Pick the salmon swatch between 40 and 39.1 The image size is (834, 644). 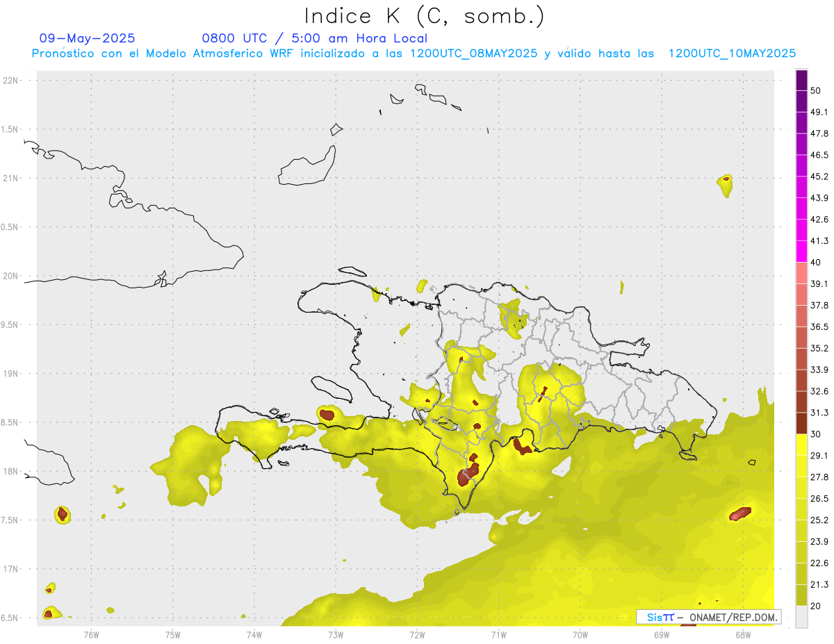coord(801,273)
